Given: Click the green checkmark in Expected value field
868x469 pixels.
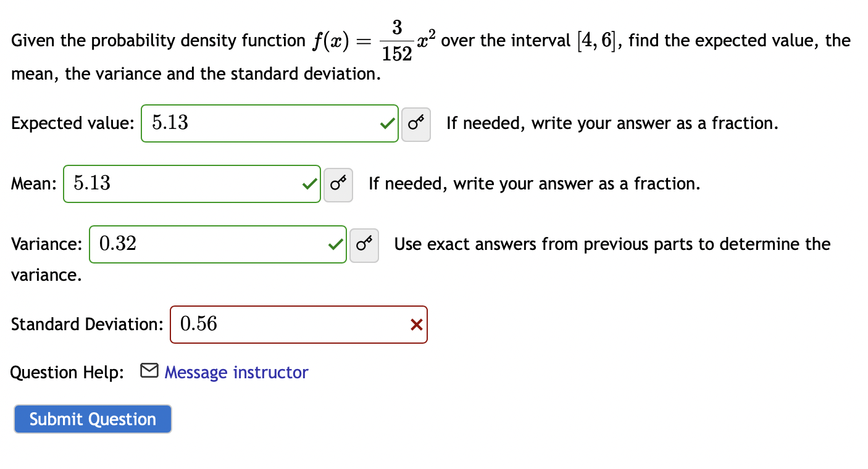Looking at the screenshot, I should click(386, 123).
